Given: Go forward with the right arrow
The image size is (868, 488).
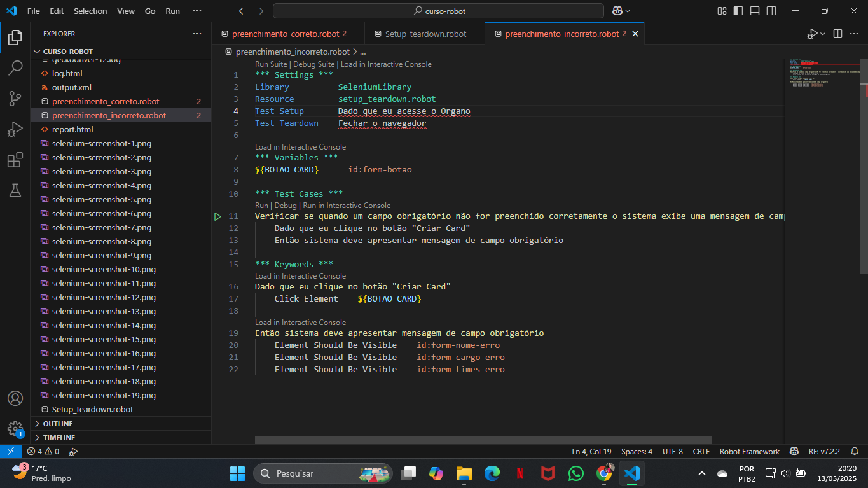Looking at the screenshot, I should click(x=259, y=11).
